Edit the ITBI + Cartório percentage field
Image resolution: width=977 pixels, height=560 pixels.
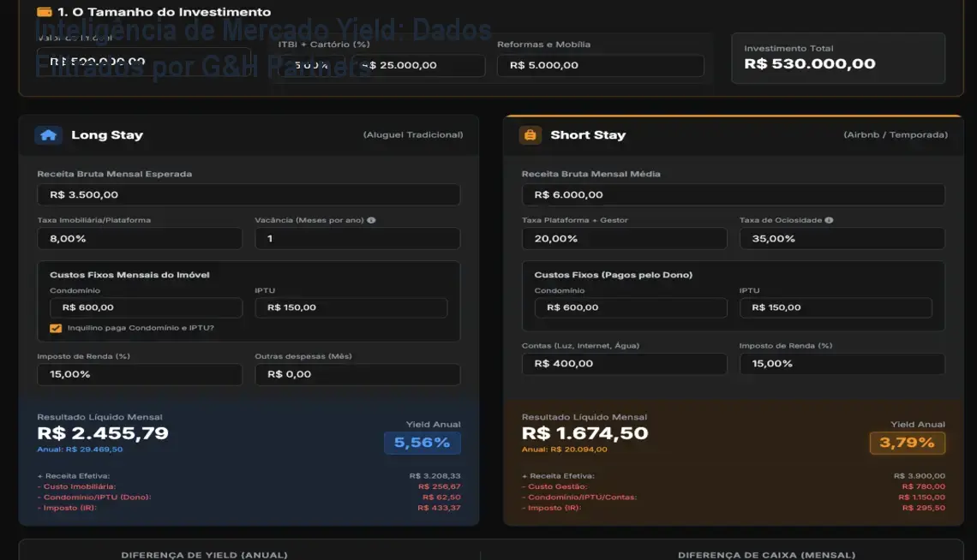[311, 65]
